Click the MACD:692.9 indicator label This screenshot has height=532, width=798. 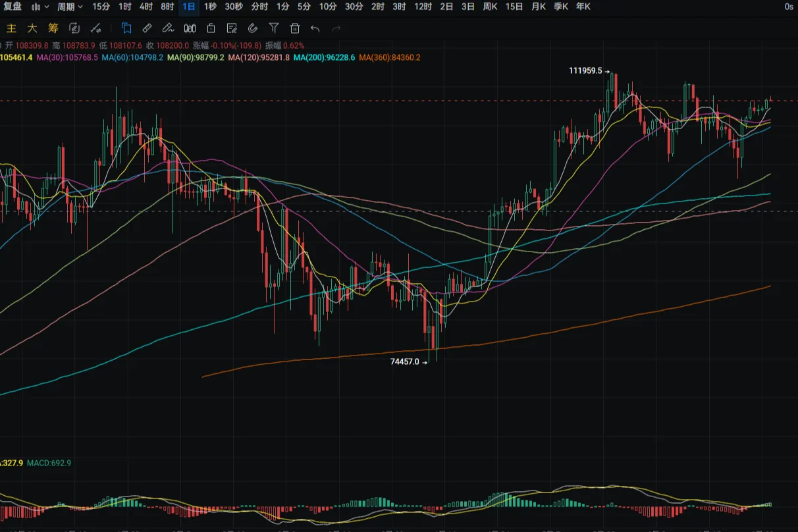(49, 463)
